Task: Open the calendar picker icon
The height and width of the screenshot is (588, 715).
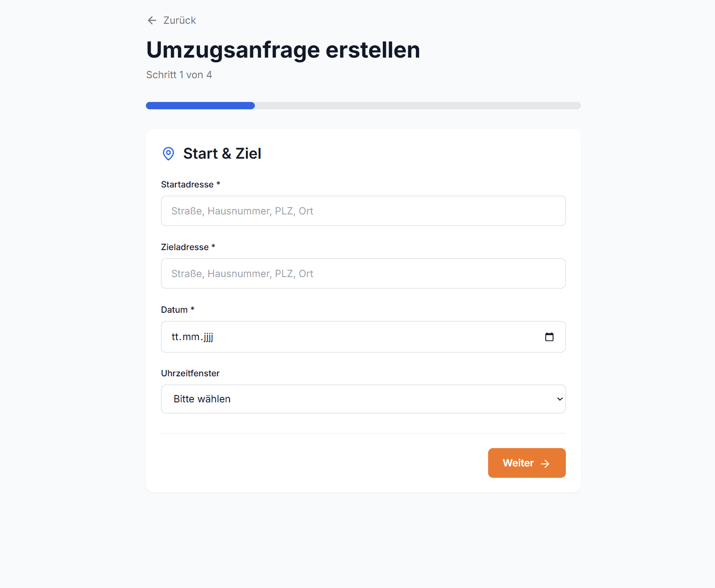Action: click(x=549, y=337)
